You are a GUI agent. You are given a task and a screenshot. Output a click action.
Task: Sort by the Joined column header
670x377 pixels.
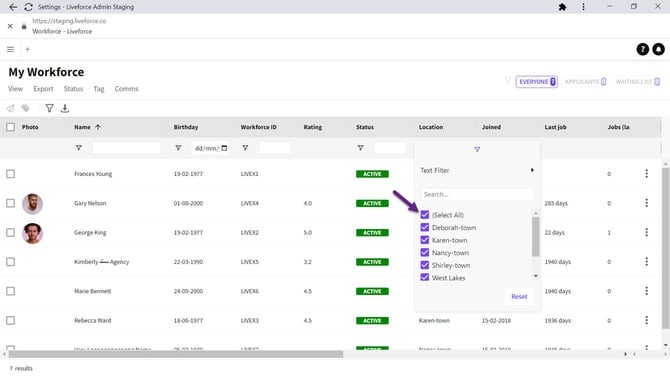click(x=491, y=127)
